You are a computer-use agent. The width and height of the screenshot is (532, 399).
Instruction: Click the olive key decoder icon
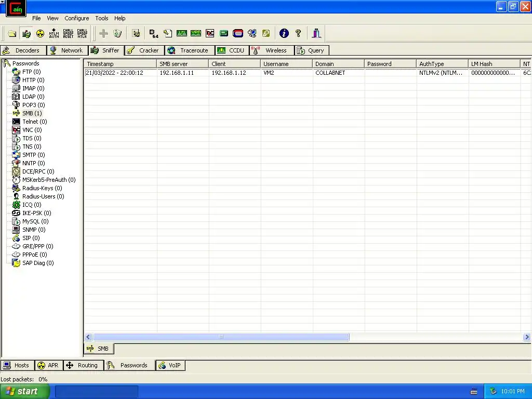[266, 33]
